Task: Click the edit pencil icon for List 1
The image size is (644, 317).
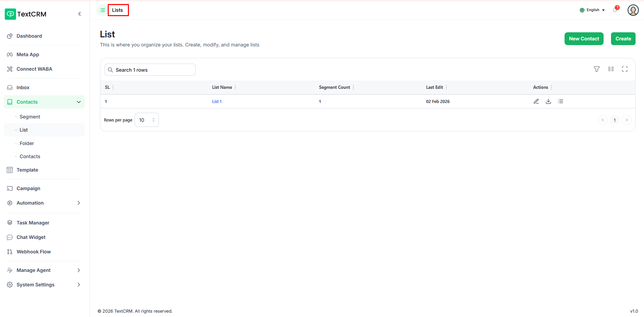Action: [536, 101]
